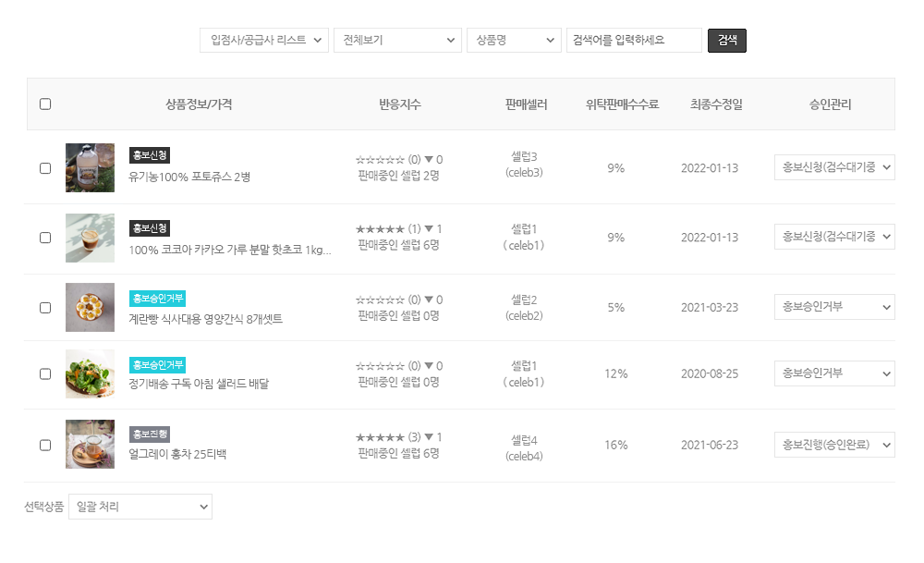Image resolution: width=924 pixels, height=563 pixels.
Task: Open the 전체보기 filter dropdown
Action: point(397,41)
